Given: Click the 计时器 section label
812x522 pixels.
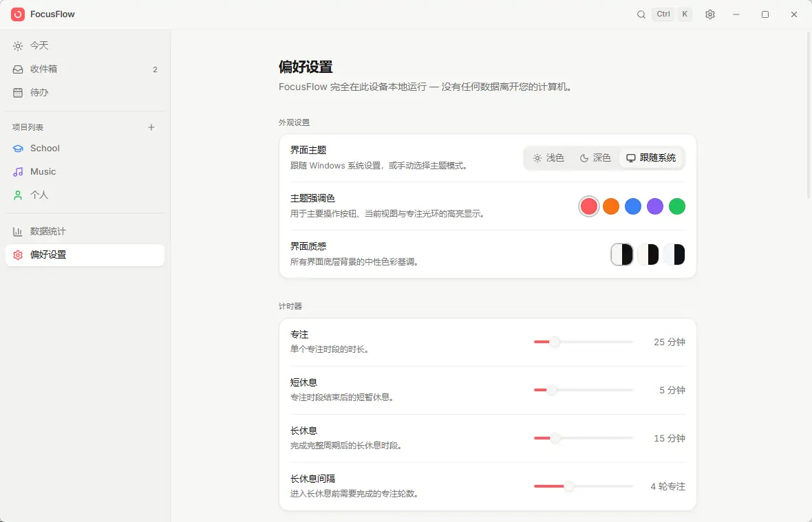Looking at the screenshot, I should [x=290, y=306].
